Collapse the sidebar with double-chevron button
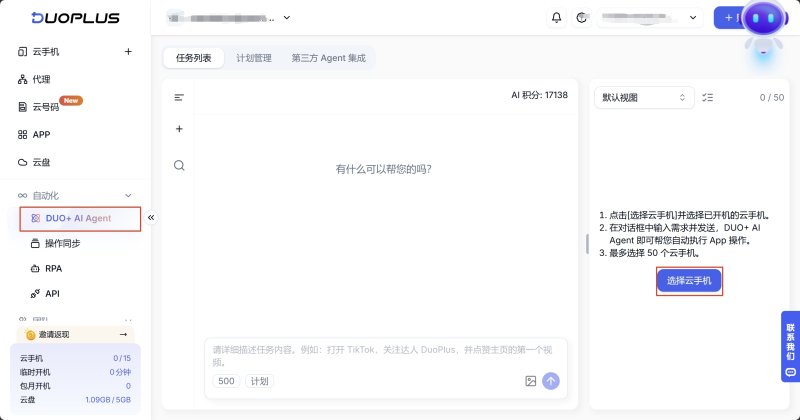 click(x=151, y=218)
